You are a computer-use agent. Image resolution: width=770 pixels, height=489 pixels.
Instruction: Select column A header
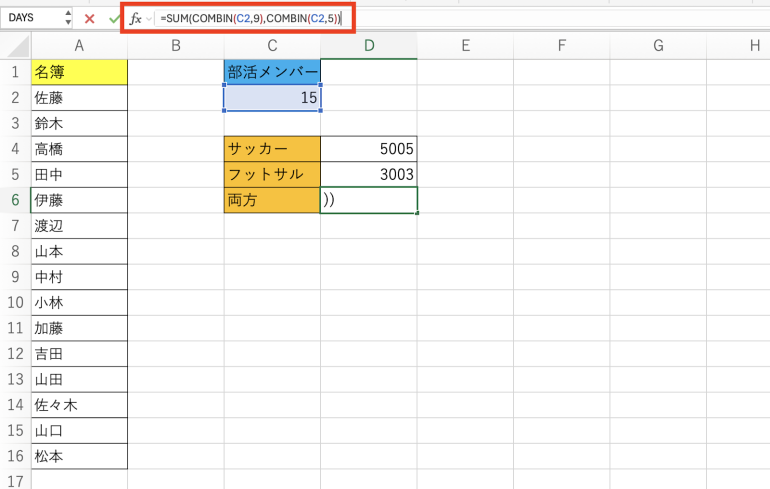tap(79, 45)
